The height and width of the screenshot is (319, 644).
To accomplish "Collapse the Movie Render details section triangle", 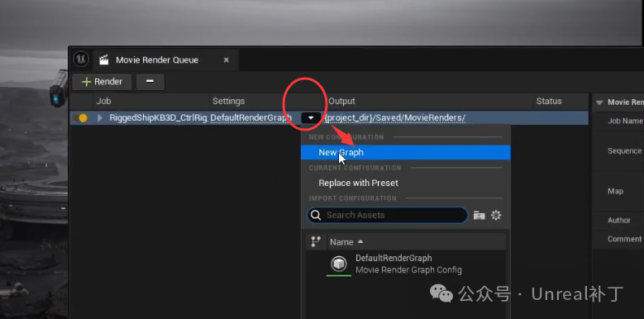I will click(x=599, y=102).
